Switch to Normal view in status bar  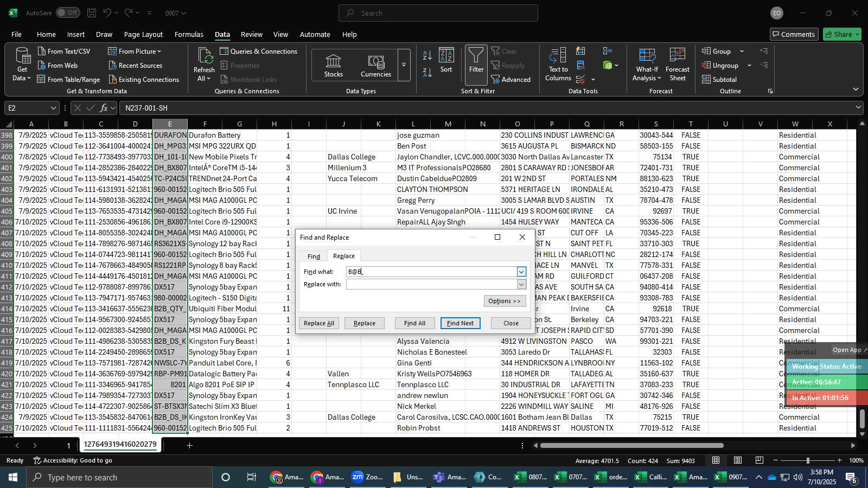[716, 460]
